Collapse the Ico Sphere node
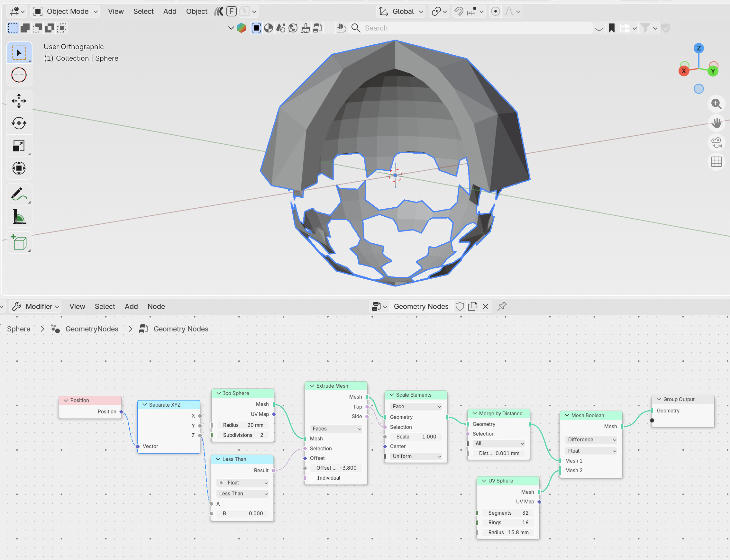The image size is (730, 560). tap(218, 393)
